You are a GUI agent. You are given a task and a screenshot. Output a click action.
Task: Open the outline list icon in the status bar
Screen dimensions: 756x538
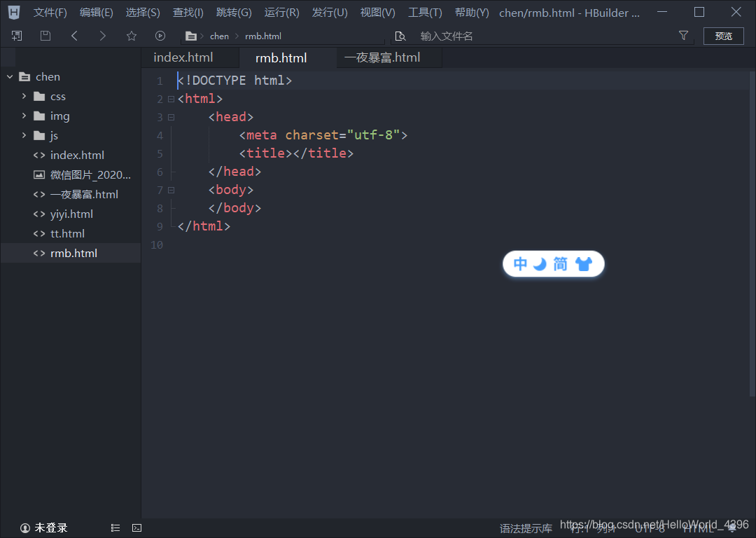[115, 528]
